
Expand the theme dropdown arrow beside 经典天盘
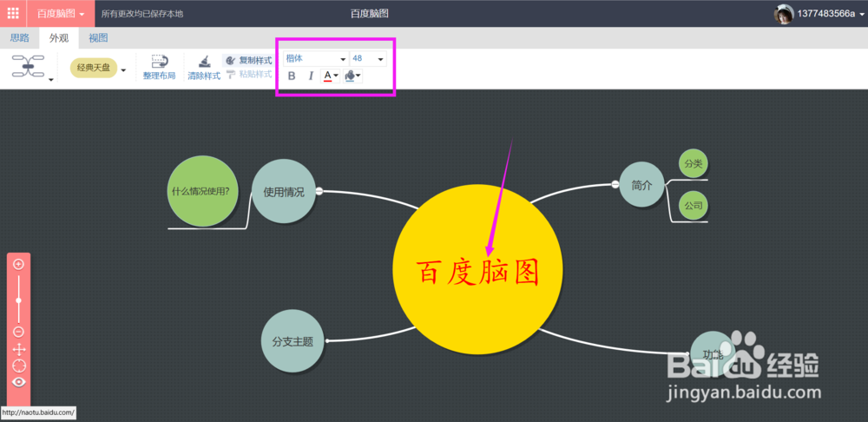tap(123, 69)
